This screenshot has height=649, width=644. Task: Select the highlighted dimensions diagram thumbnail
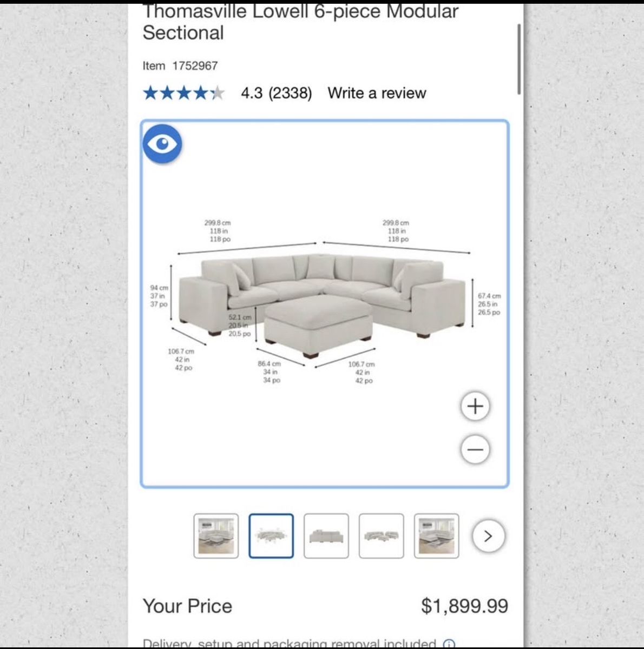click(x=271, y=536)
